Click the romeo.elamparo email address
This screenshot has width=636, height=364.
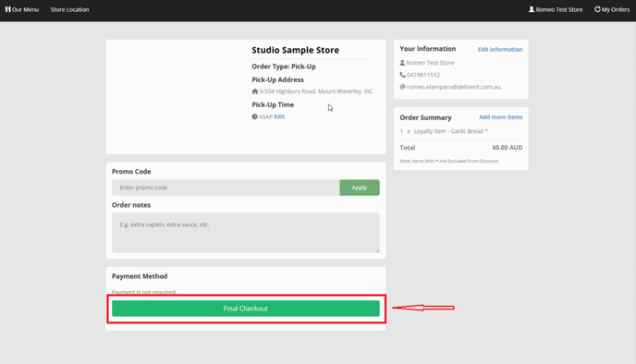click(454, 87)
